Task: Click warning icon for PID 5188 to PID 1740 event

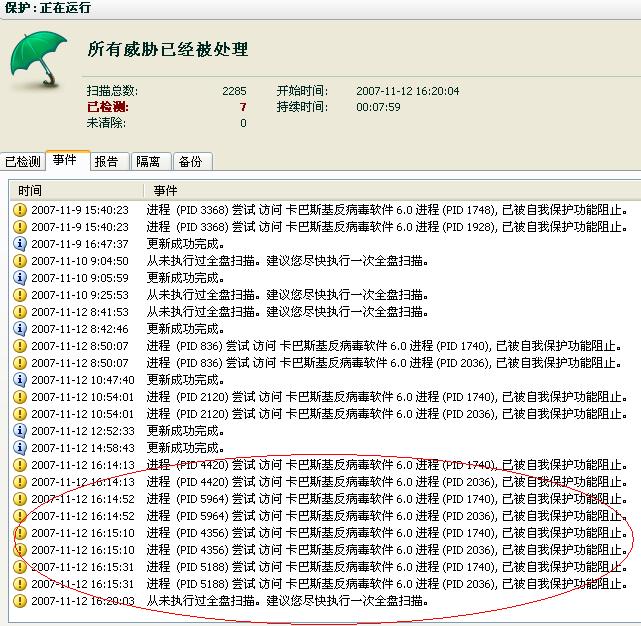Action: 20,567
